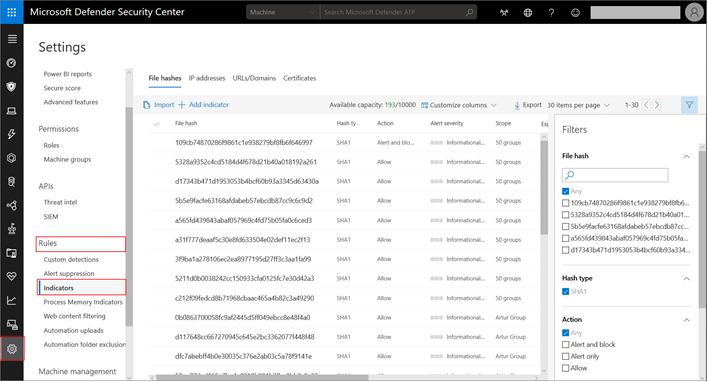The width and height of the screenshot is (708, 382).
Task: Toggle the hamburger navigation menu
Action: (12, 39)
